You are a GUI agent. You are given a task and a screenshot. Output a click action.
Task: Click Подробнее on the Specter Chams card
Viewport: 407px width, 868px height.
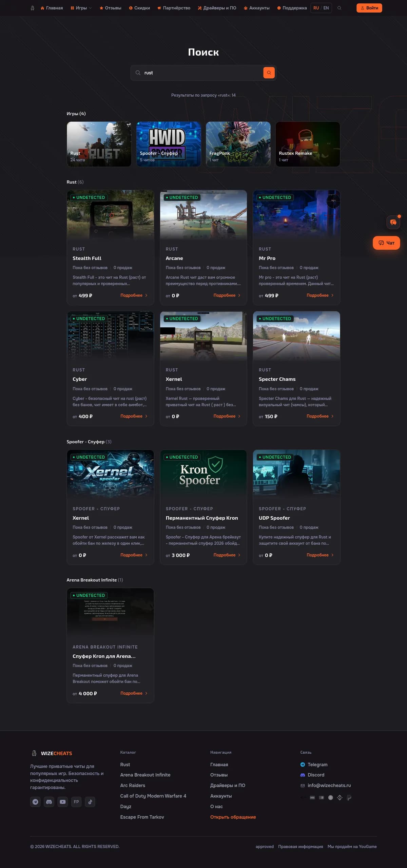pyautogui.click(x=320, y=416)
